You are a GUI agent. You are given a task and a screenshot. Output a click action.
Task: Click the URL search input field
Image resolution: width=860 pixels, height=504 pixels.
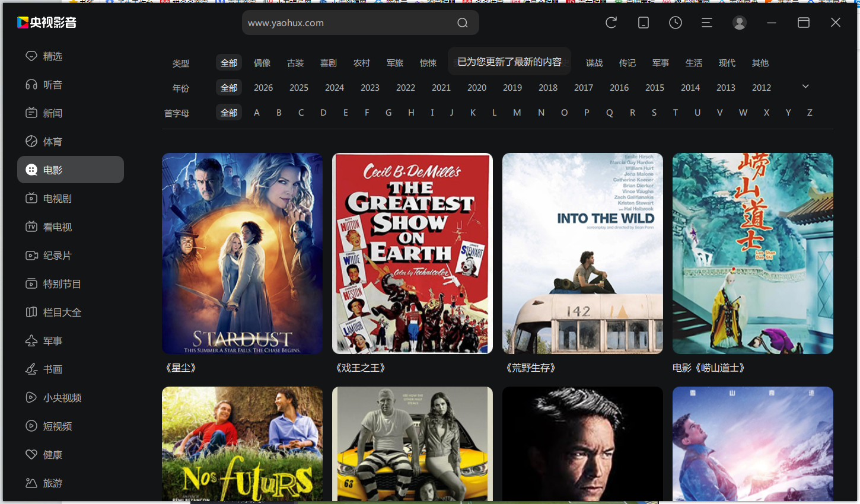[x=347, y=23]
